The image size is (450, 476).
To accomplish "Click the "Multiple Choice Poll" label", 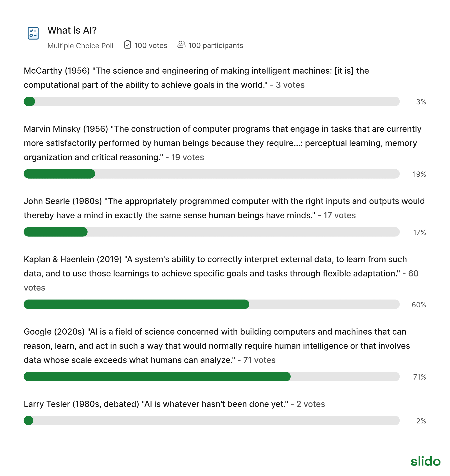I will pyautogui.click(x=80, y=46).
